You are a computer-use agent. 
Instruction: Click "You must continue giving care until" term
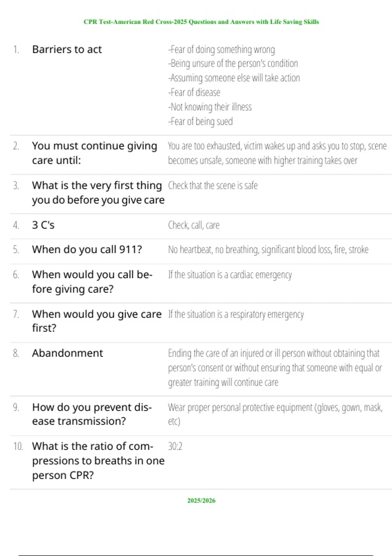click(94, 153)
